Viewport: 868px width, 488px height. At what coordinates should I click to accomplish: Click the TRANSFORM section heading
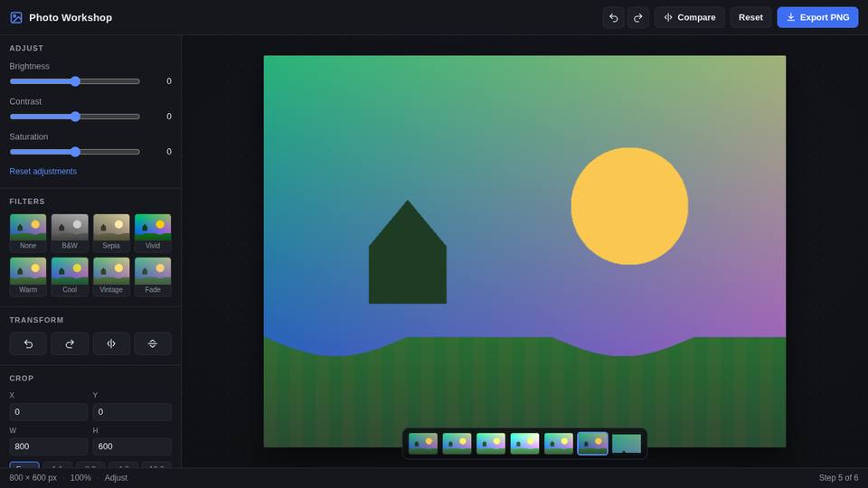pyautogui.click(x=36, y=320)
